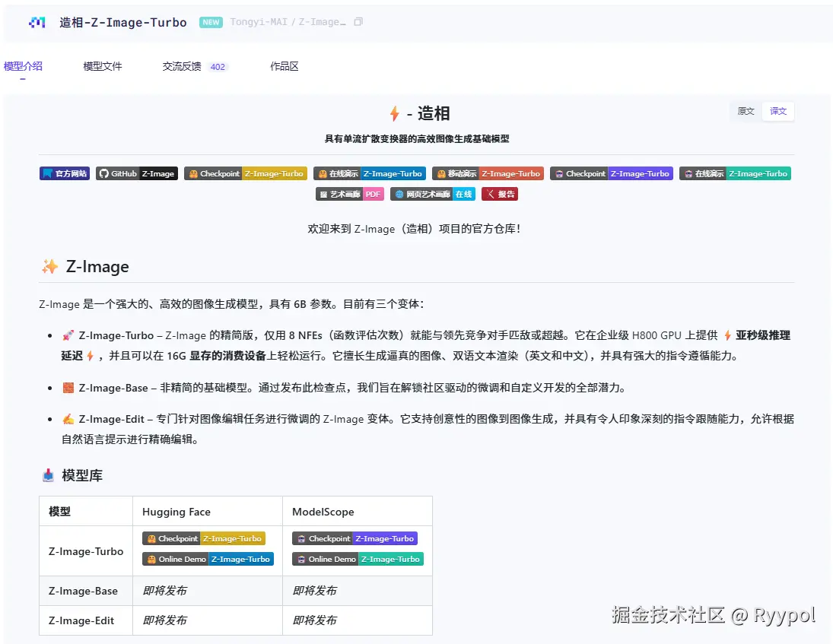Open the 网页艺术画廊 在线 web gallery badge
This screenshot has width=833, height=644.
[x=432, y=193]
